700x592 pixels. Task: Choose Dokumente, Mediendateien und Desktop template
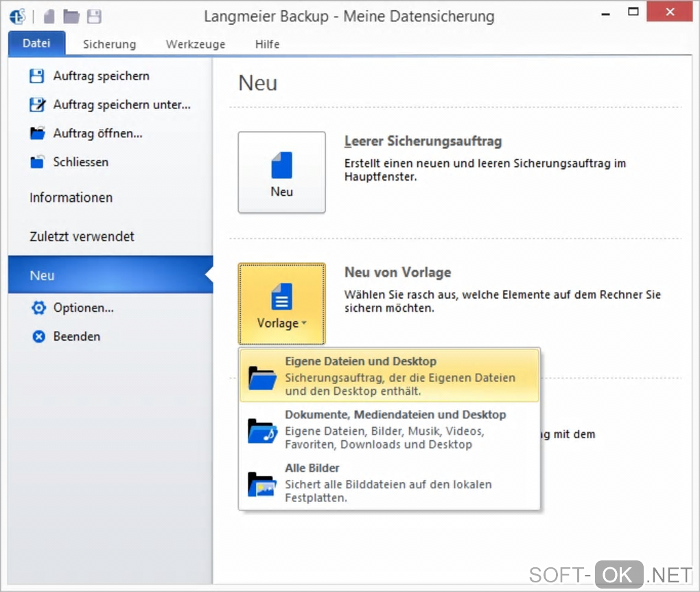389,429
